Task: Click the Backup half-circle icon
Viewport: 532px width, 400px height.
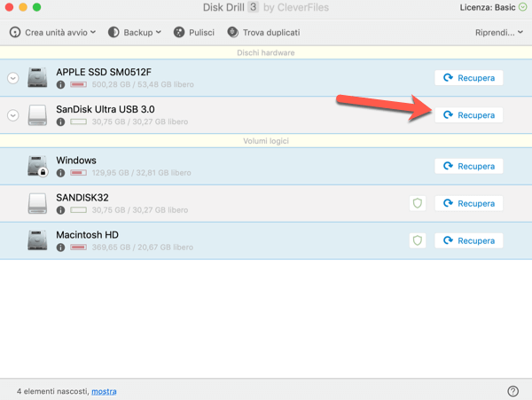Action: tap(113, 33)
